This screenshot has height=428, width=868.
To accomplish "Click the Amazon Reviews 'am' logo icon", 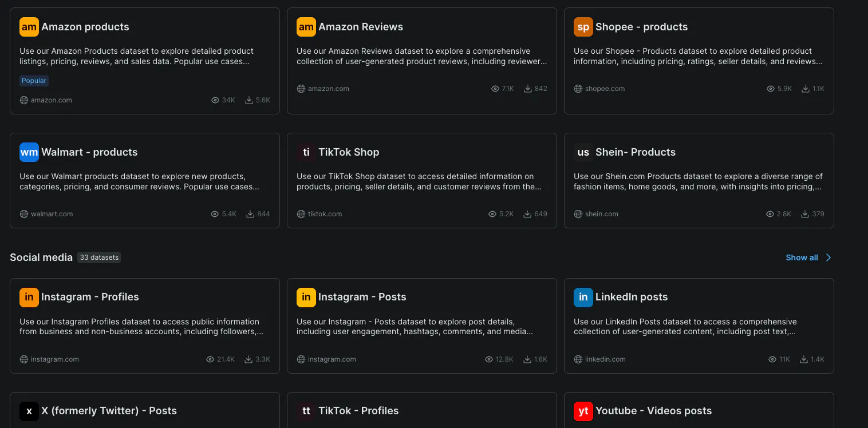I will (306, 27).
